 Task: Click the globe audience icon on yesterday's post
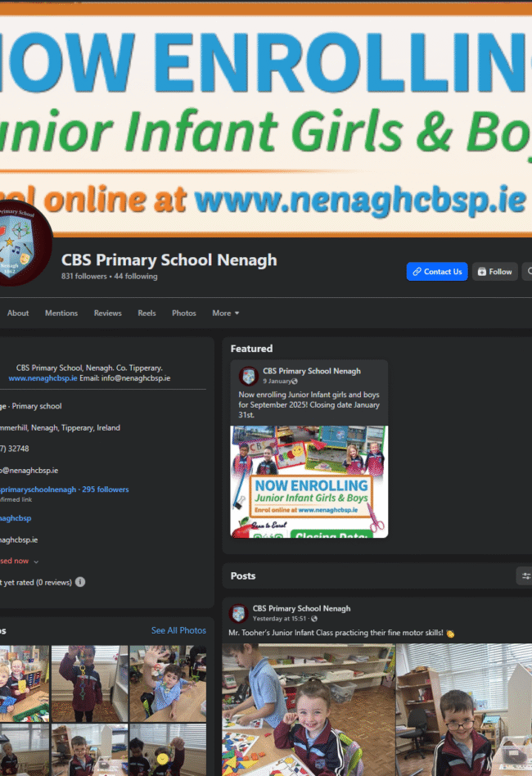(314, 619)
